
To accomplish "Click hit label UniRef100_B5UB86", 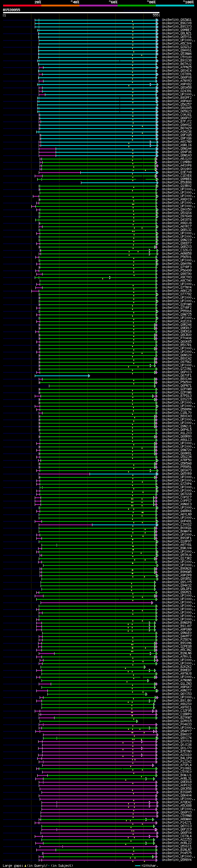I will [177, 182].
